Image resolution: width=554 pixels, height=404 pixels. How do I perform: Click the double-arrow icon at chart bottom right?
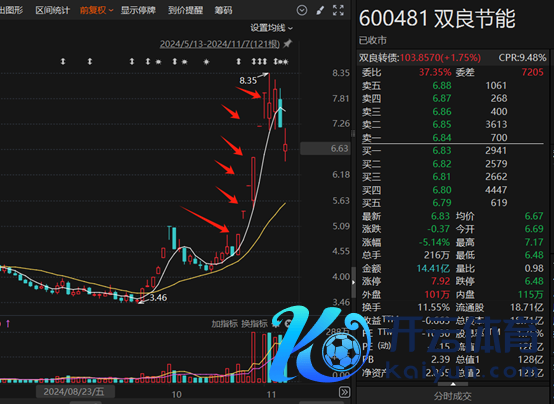(344, 392)
